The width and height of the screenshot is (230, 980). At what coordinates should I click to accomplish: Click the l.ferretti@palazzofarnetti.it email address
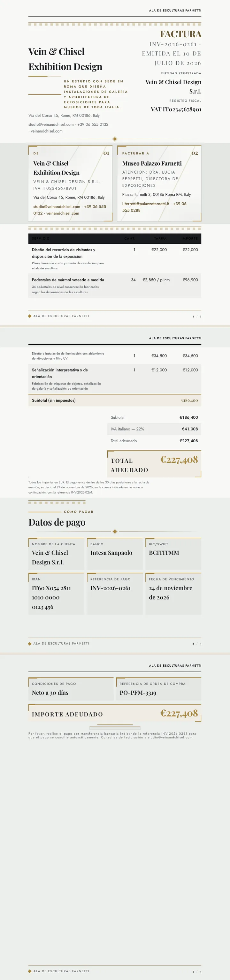[146, 204]
